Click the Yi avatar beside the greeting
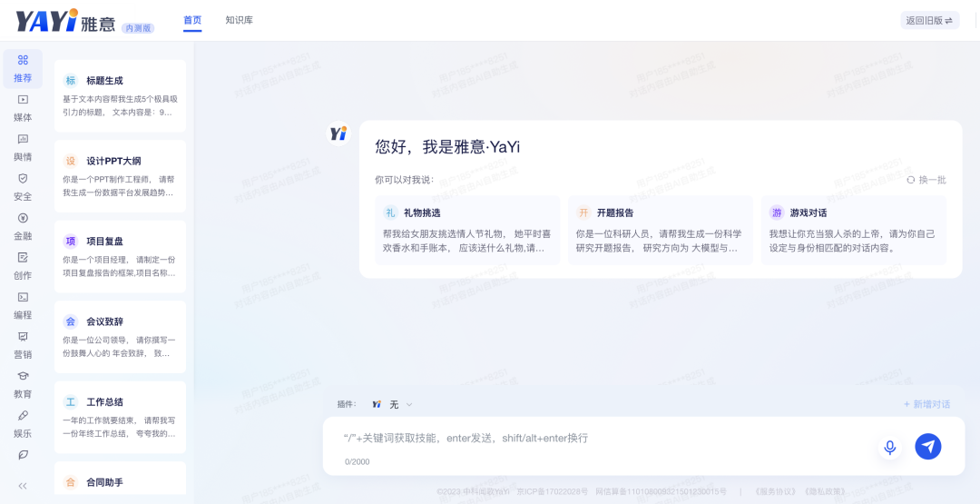This screenshot has height=504, width=980. (338, 133)
